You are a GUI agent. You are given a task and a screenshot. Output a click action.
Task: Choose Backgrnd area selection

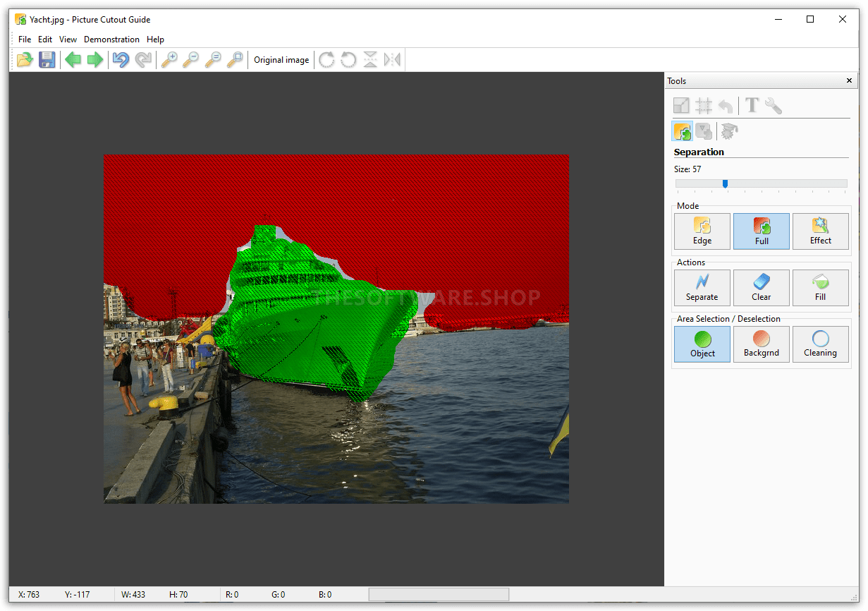(x=762, y=344)
